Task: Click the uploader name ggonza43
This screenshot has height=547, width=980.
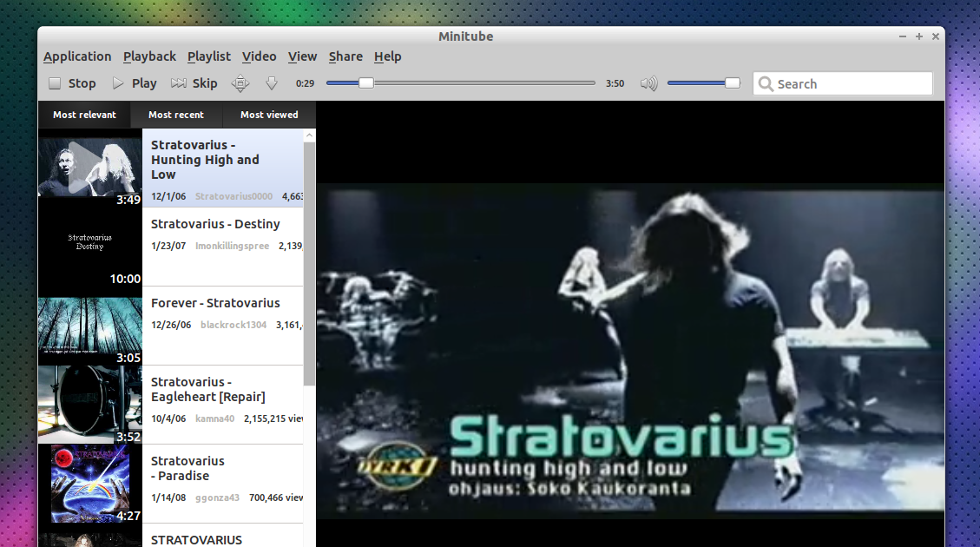Action: point(217,498)
